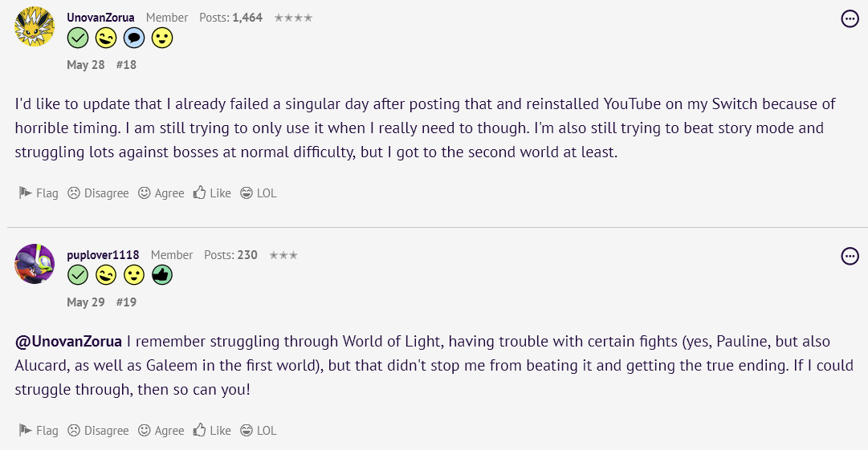Click the @UnovanZorua mention in the reply
Screen dimensions: 868x450
click(68, 342)
